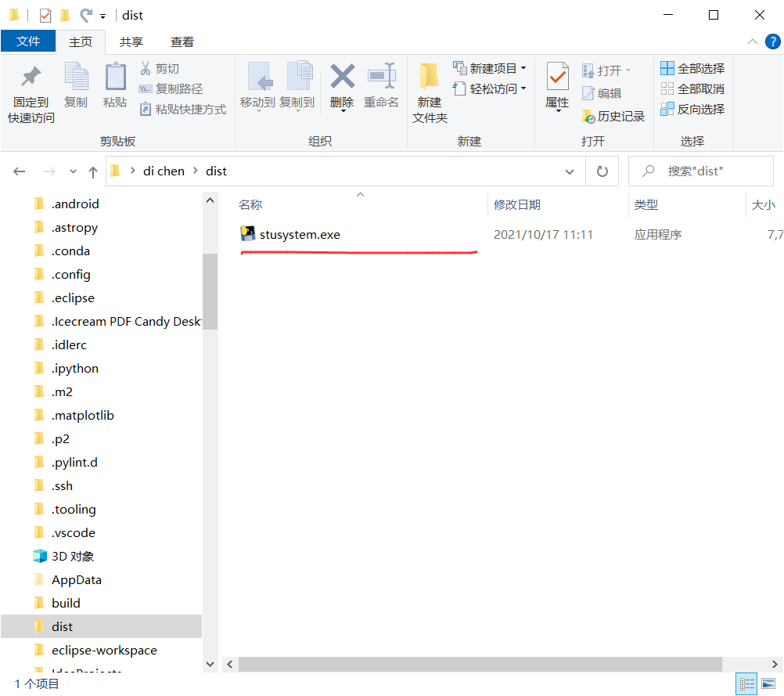Switch to View (查看) tab
Viewport: 784px width, 696px height.
click(x=182, y=42)
